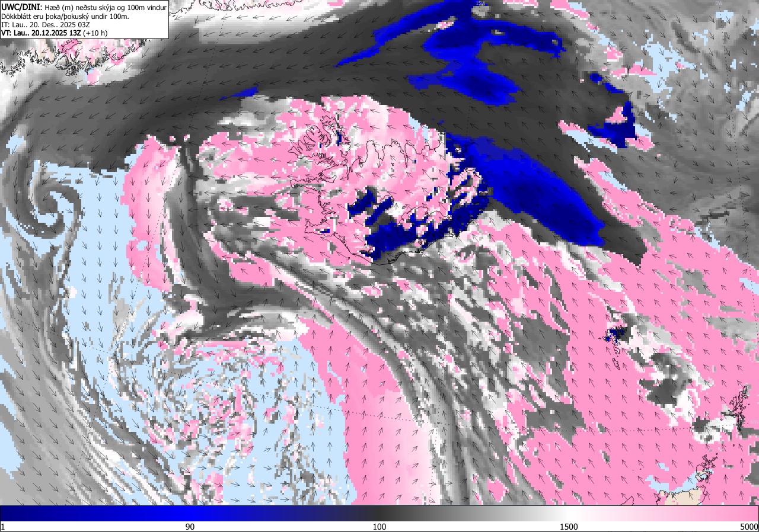Click the colorbar label 1
Viewport: 759px width, 532px height.
tap(3, 527)
